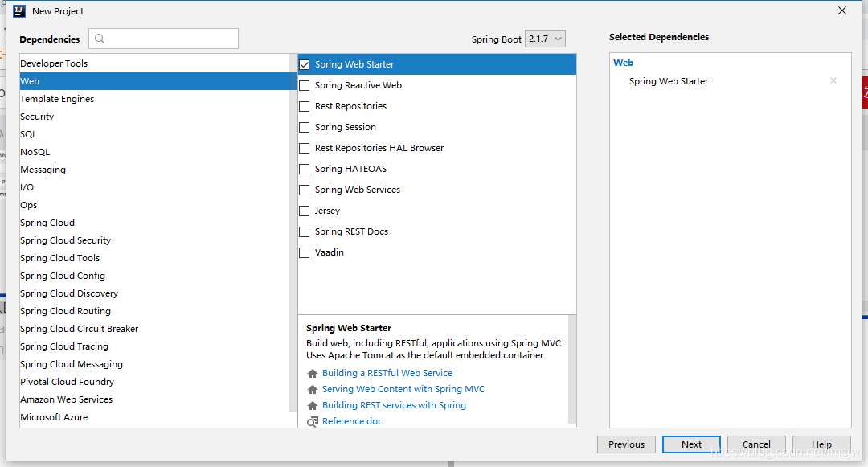Check the Spring Session checkbox

pyautogui.click(x=305, y=127)
